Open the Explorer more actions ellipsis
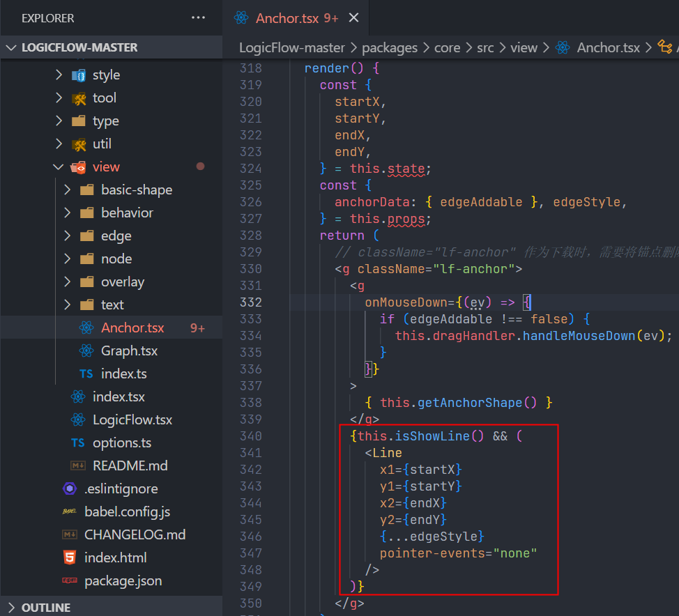Screen dimensions: 679x616 coord(198,17)
